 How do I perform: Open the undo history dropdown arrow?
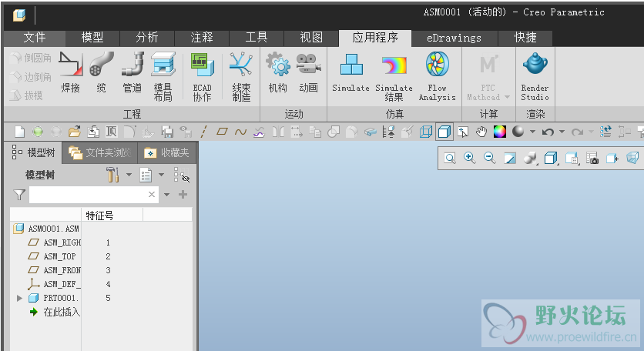(562, 132)
